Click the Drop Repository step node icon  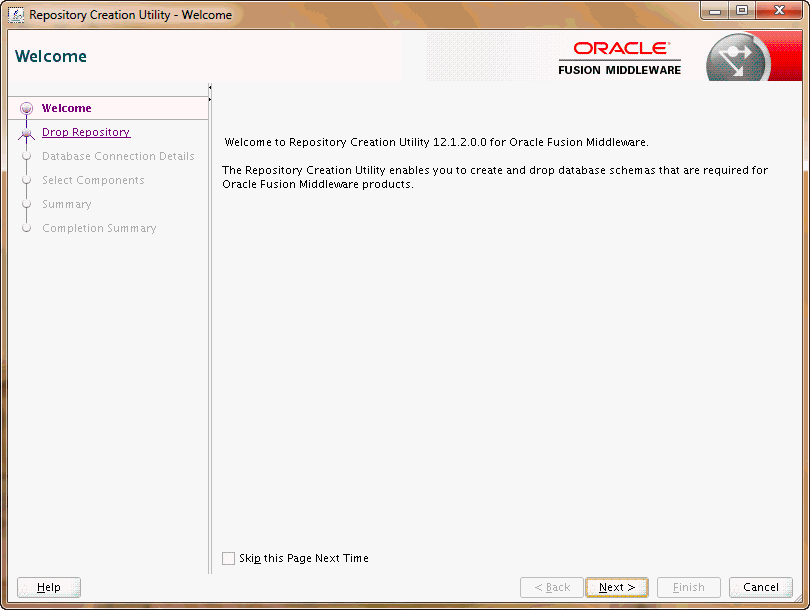coord(26,133)
